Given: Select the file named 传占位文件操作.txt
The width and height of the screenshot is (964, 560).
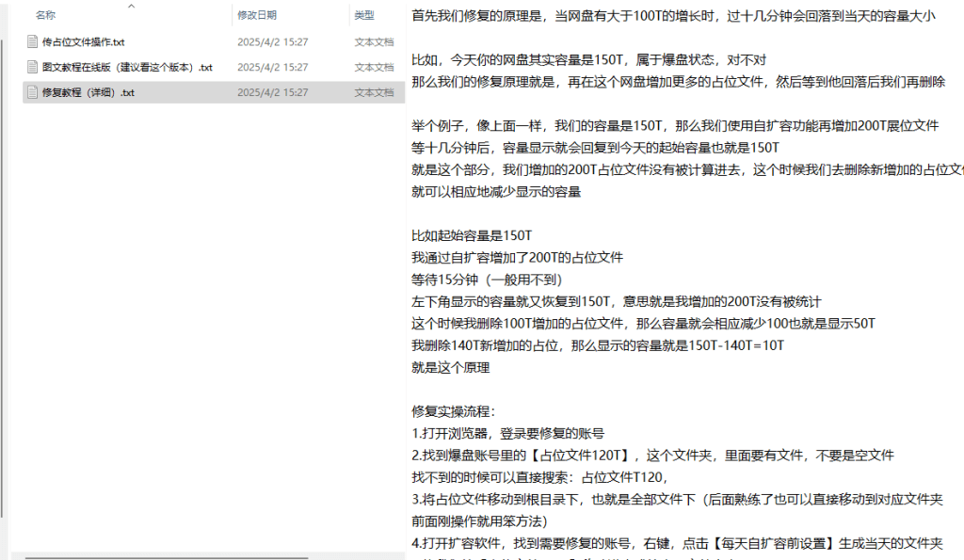Looking at the screenshot, I should pos(83,41).
